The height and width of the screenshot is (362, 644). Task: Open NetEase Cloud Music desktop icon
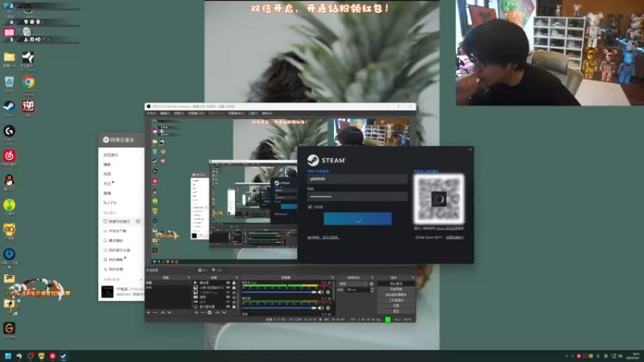pyautogui.click(x=9, y=156)
